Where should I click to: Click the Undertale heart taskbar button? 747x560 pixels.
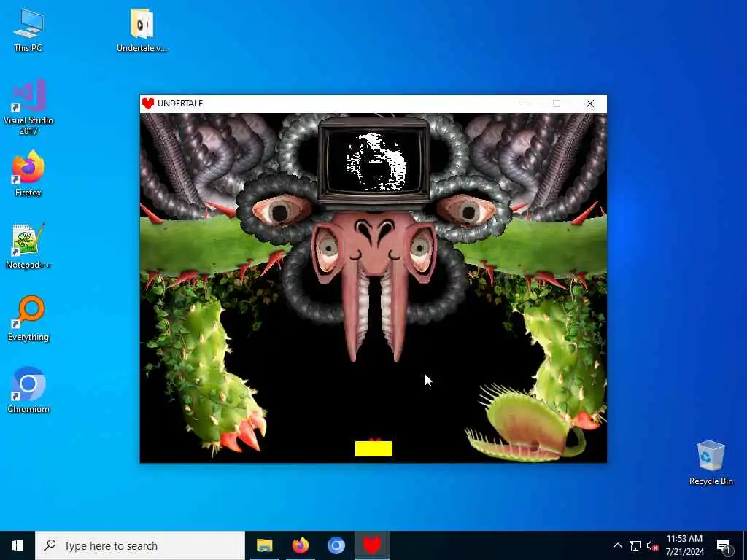coord(372,545)
